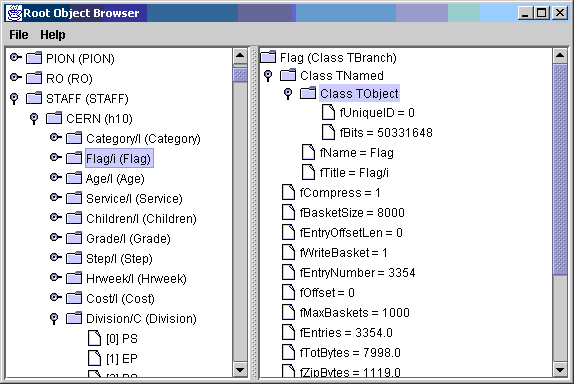Click the fBits document icon

(x=328, y=132)
